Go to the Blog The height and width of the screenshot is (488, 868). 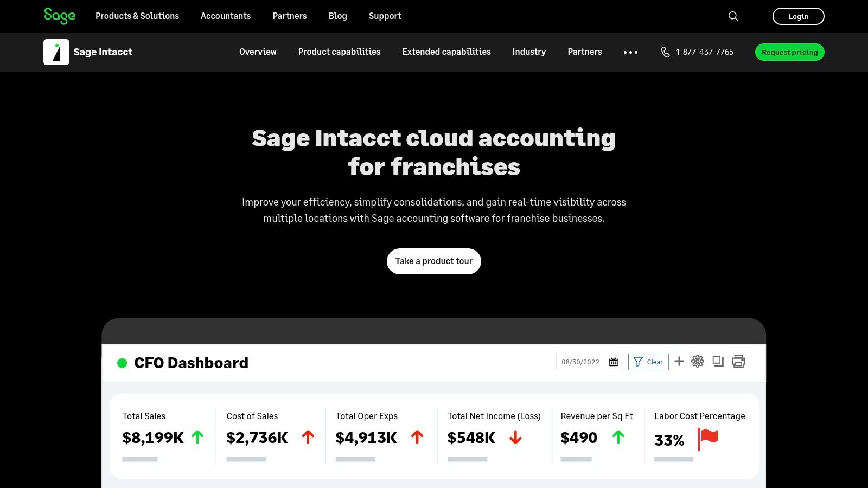point(337,16)
